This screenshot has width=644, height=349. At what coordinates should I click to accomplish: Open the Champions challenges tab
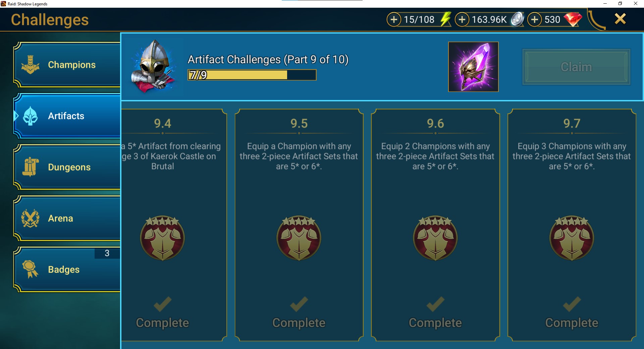click(67, 65)
